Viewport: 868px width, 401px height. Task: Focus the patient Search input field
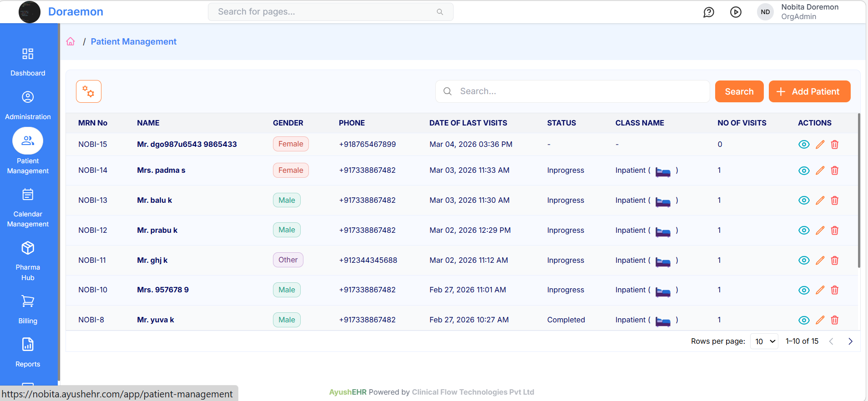(x=578, y=91)
